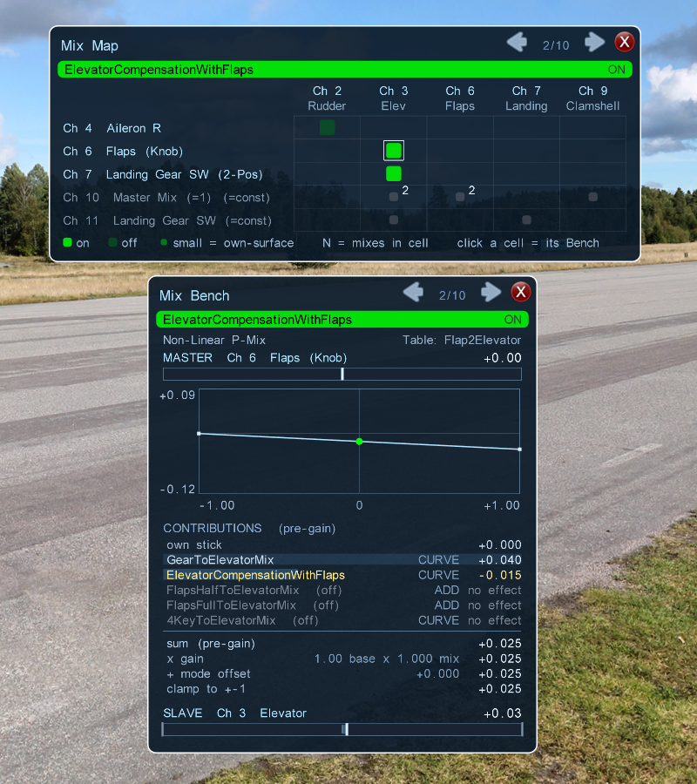Click the Ch 6 Flaps (Knob) row label
The image size is (697, 784).
(x=123, y=151)
